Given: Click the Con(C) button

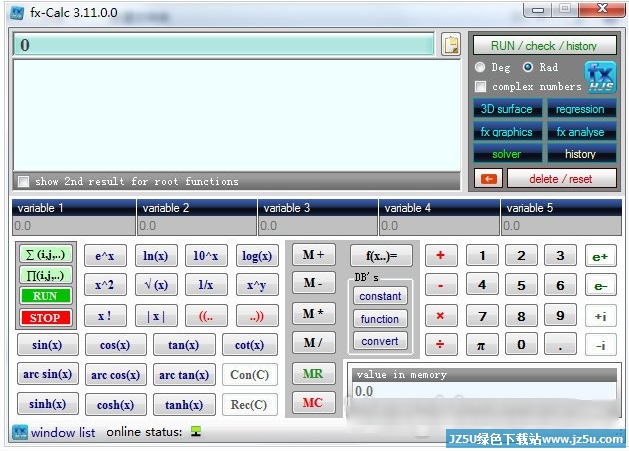Looking at the screenshot, I should click(250, 375).
